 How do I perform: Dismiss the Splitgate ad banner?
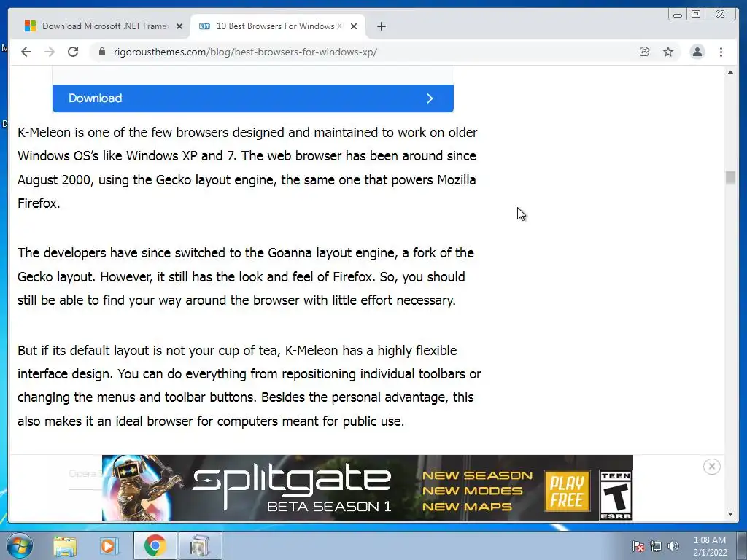712,467
